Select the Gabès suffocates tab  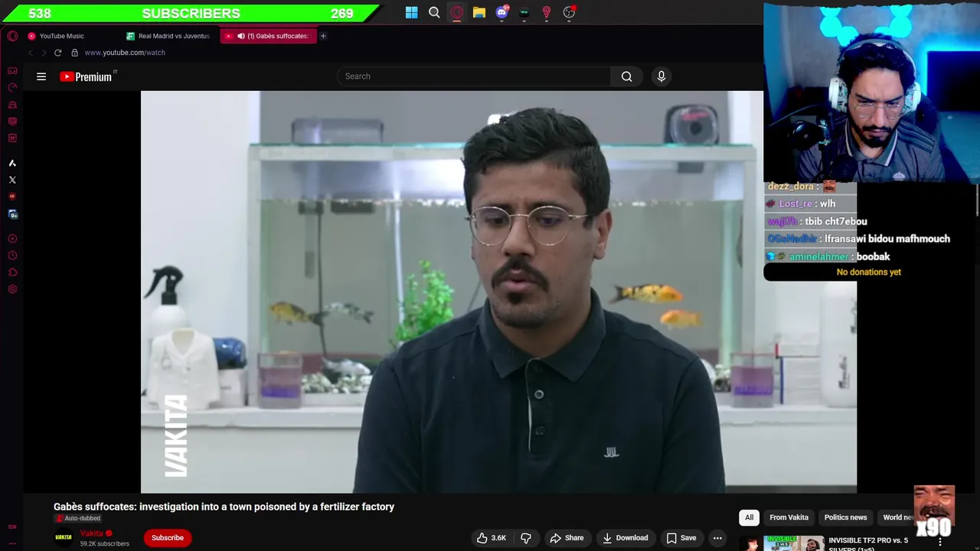(268, 36)
